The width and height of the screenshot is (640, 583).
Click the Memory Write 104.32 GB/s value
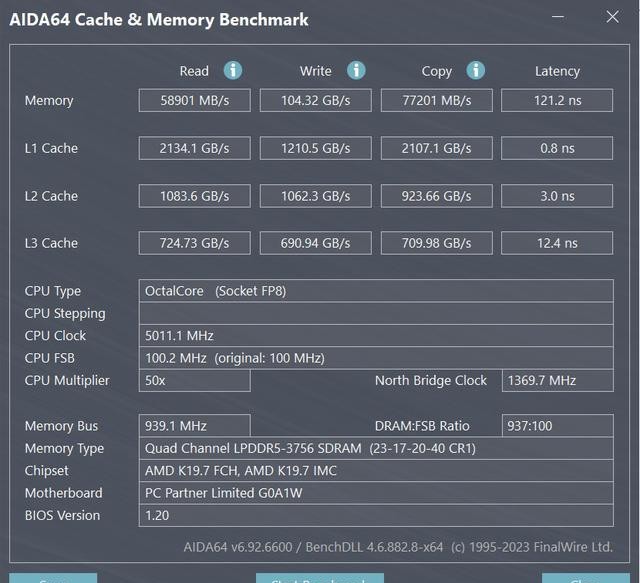coord(315,100)
